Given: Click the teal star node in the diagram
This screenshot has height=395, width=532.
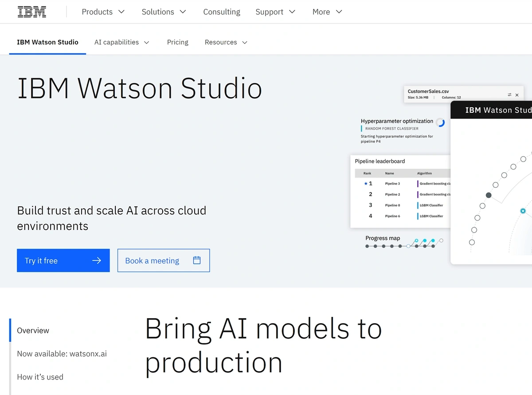Looking at the screenshot, I should point(523,211).
